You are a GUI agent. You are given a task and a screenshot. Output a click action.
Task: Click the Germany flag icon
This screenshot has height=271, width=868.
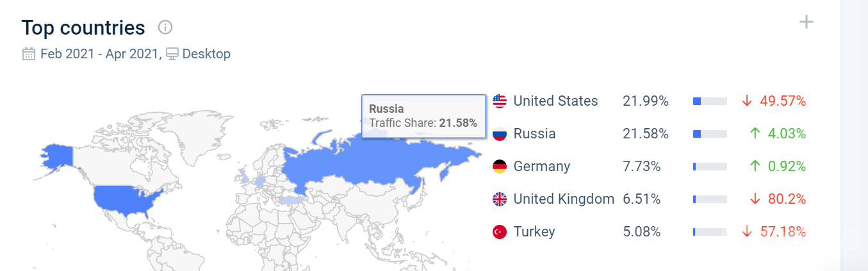point(500,167)
